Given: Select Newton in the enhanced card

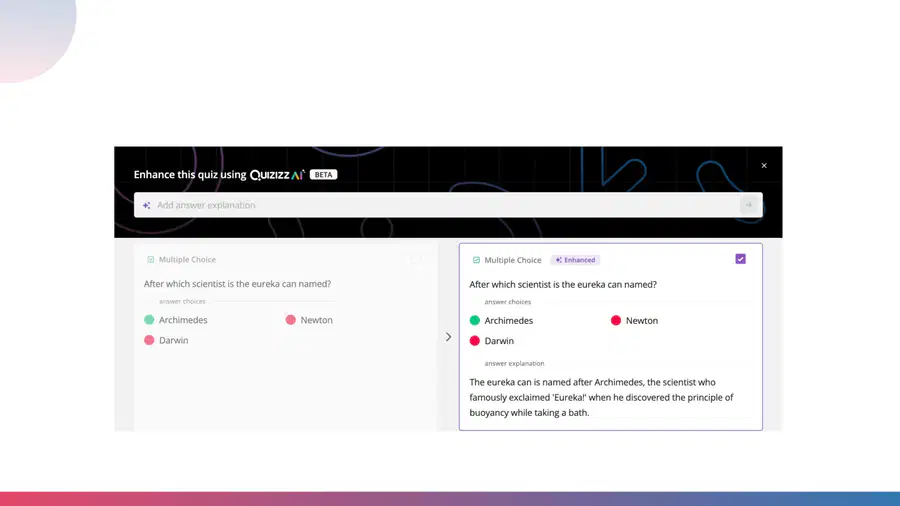Looking at the screenshot, I should 642,320.
